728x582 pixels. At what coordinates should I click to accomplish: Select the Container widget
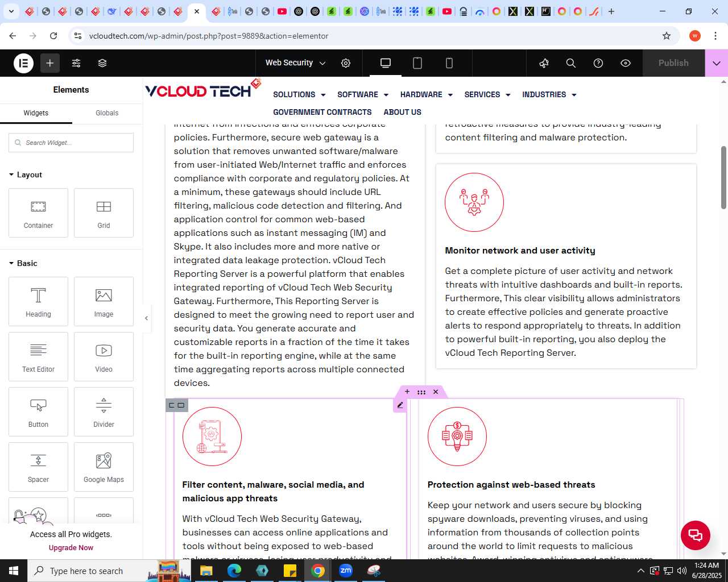point(38,213)
